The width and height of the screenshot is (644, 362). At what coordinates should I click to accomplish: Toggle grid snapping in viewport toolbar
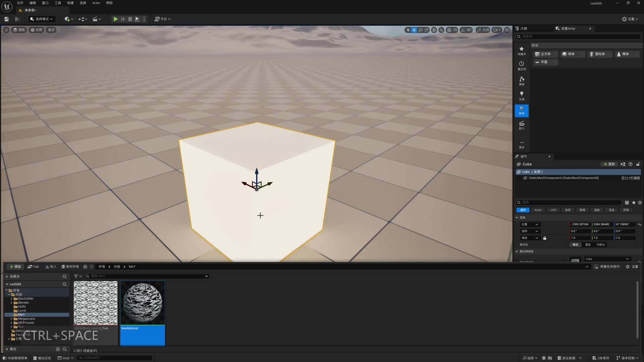click(x=449, y=30)
